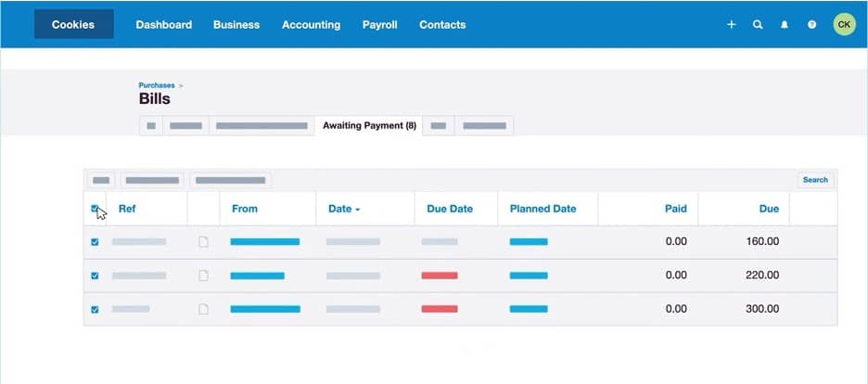868x384 pixels.
Task: Switch to the Awaiting Payment (8) tab
Action: 369,125
